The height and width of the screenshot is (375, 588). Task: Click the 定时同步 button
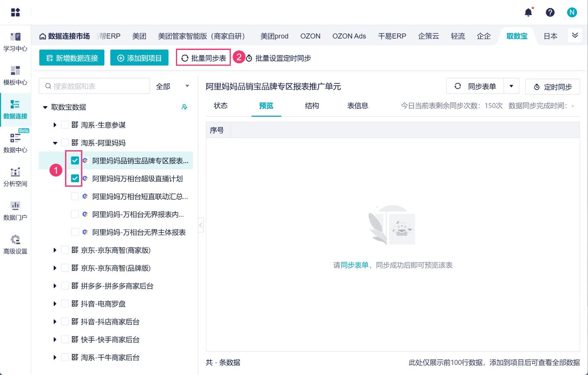553,87
